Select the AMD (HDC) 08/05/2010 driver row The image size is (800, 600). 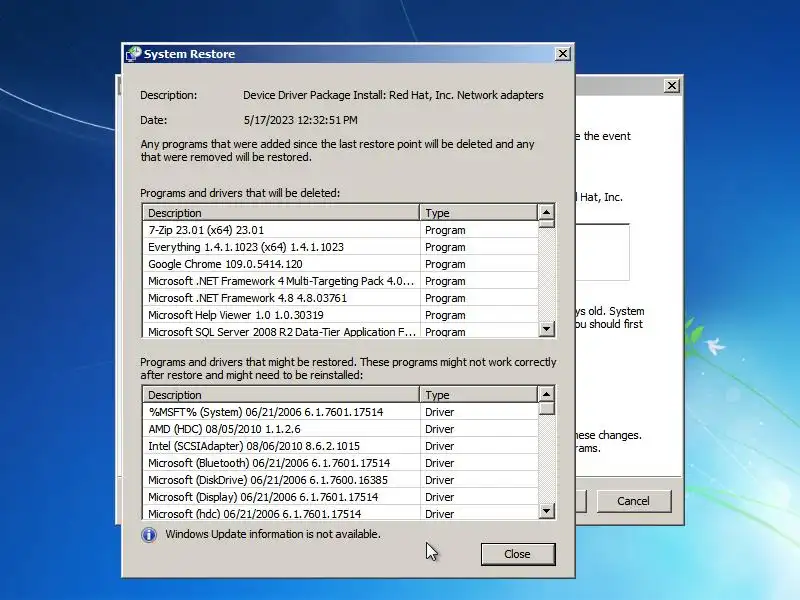coord(341,429)
